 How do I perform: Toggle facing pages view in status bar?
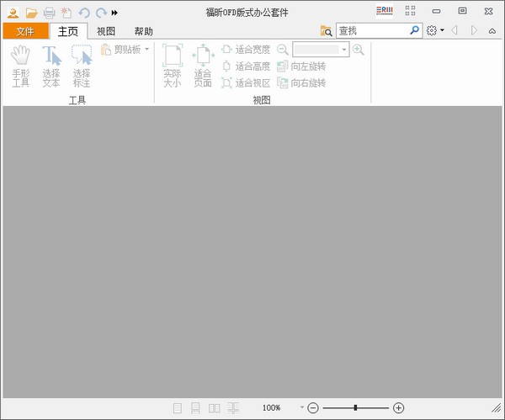215,408
